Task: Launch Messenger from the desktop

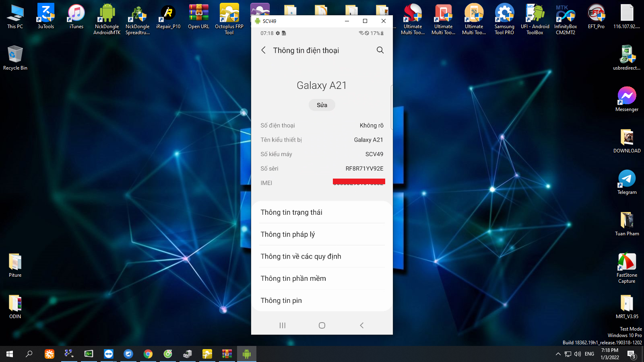Action: [627, 99]
